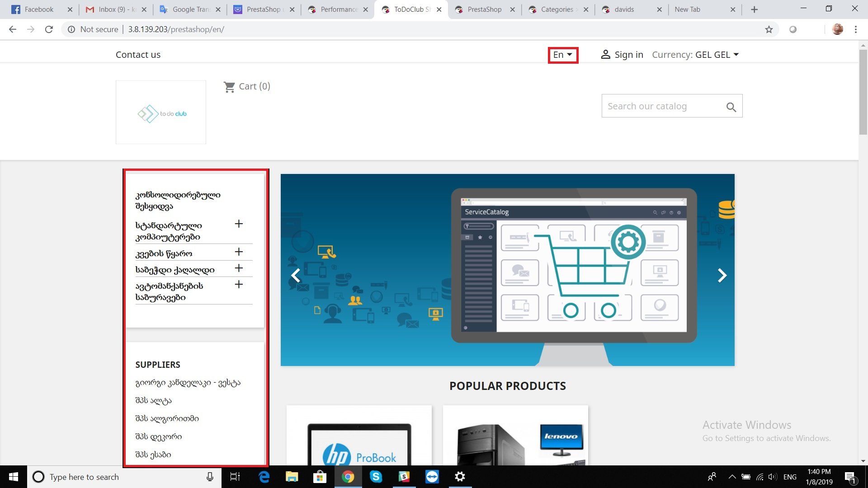Switch to the Facebook browser tab

(38, 9)
